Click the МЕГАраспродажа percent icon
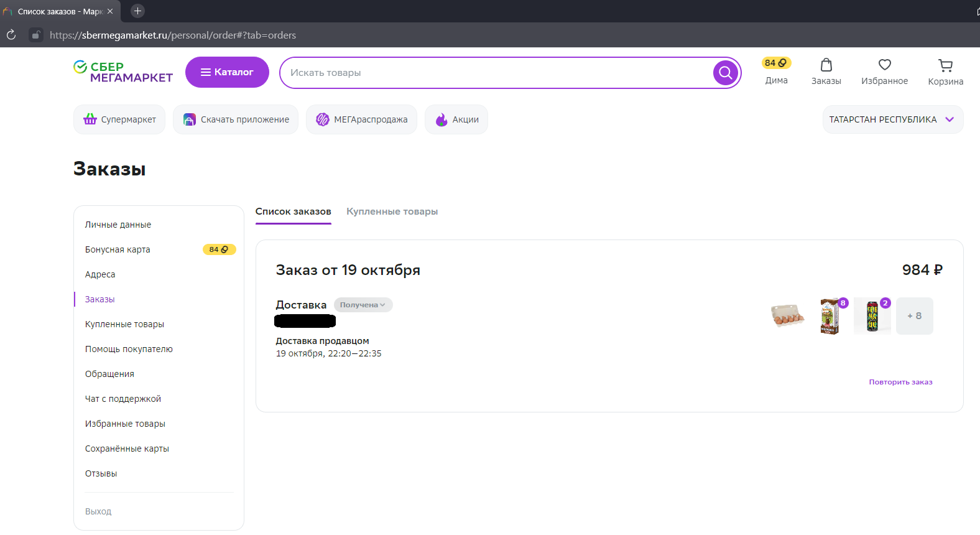Image resolution: width=980 pixels, height=535 pixels. pyautogui.click(x=323, y=119)
